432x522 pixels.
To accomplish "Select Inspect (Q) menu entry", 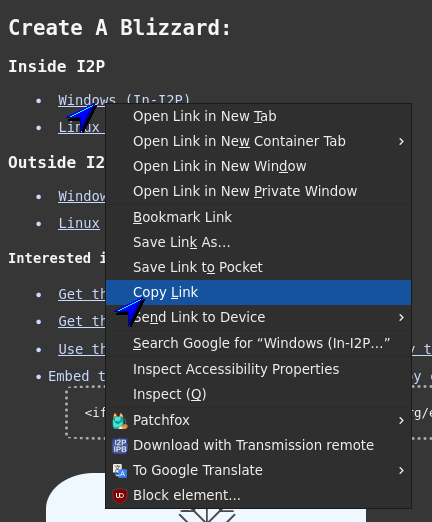I will pyautogui.click(x=258, y=394).
